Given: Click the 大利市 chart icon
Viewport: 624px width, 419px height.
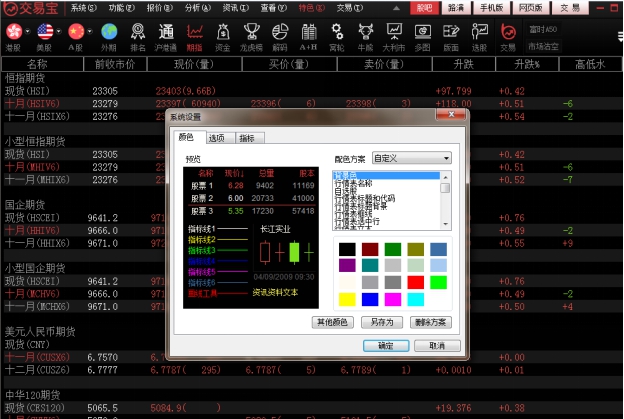Looking at the screenshot, I should pos(394,35).
